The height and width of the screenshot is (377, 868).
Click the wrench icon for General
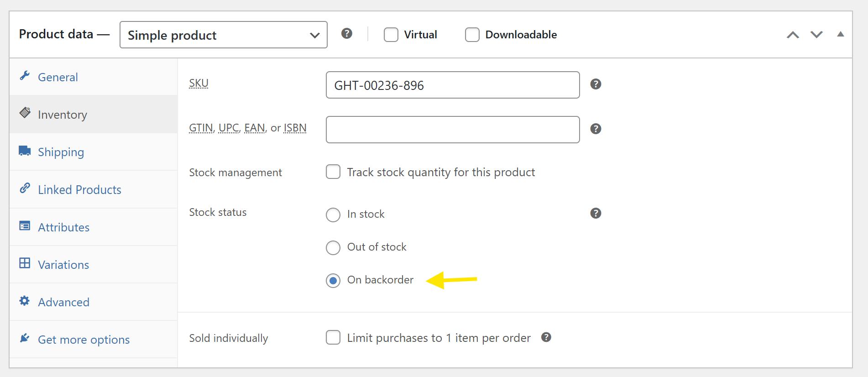25,76
